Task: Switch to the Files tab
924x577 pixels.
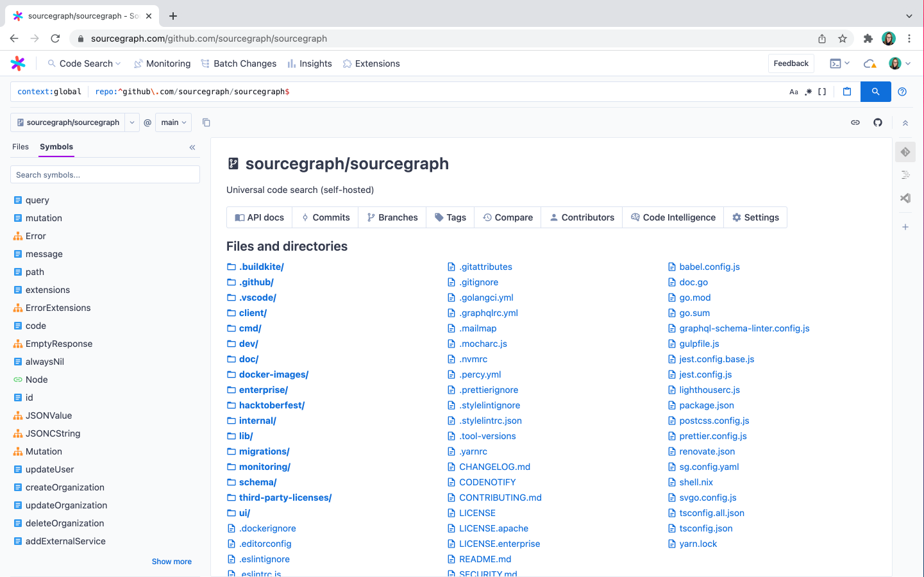Action: [21, 147]
